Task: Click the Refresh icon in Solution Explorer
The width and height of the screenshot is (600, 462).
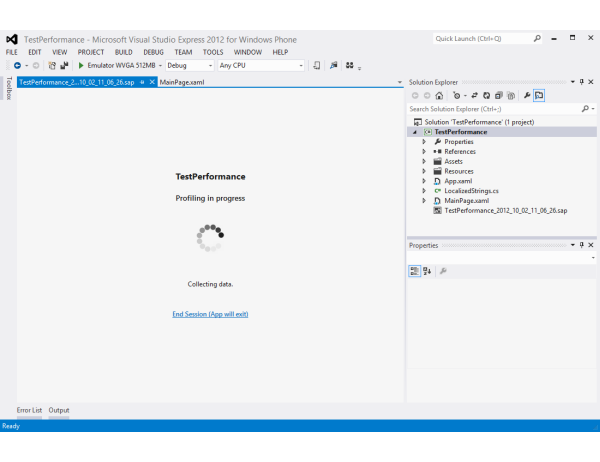Action: click(x=486, y=96)
